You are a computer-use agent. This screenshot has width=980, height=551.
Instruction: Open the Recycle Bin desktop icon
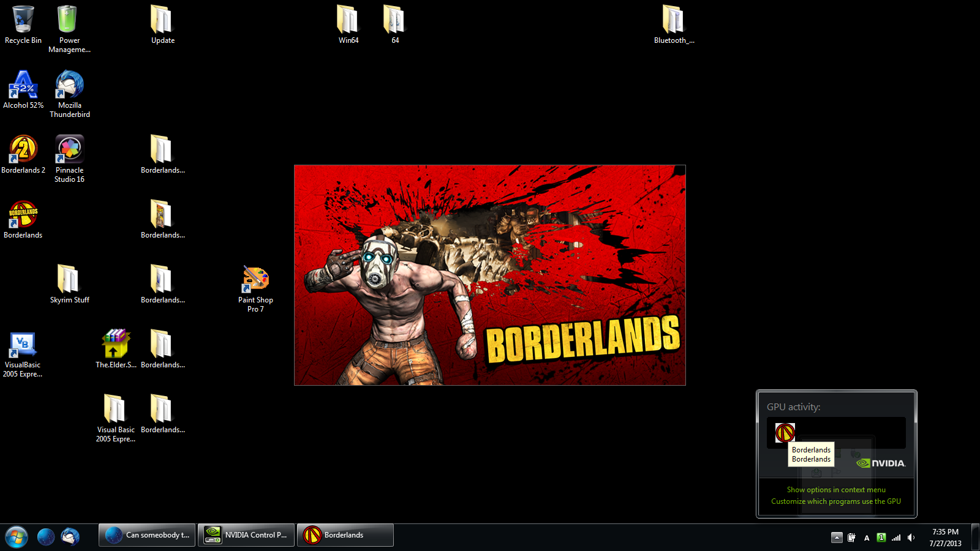23,25
